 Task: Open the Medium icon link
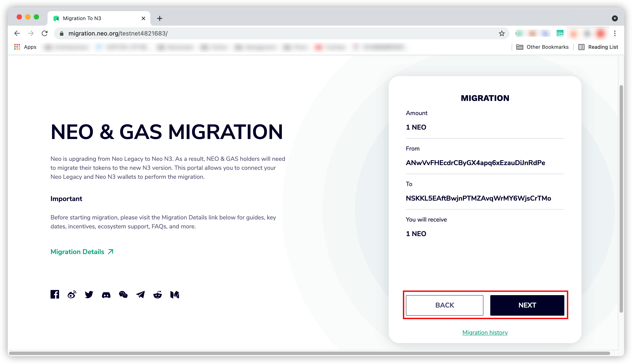pos(175,294)
